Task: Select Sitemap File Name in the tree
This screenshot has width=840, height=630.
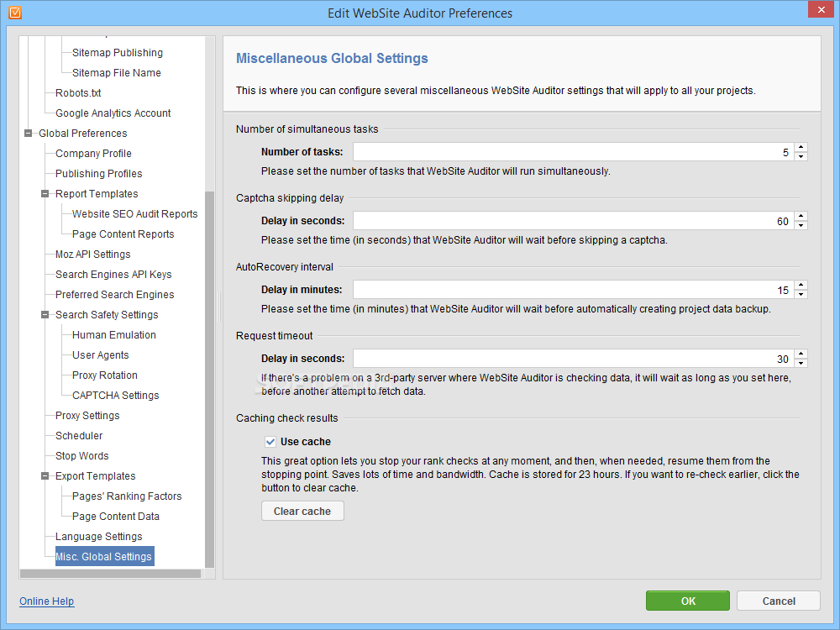Action: tap(116, 73)
